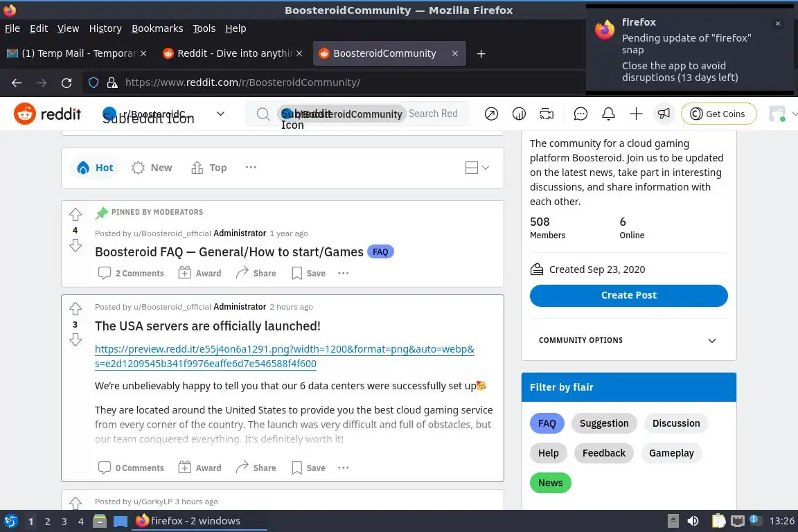Viewport: 798px width, 532px height.
Task: Save the Boosteroid FAQ post
Action: [308, 274]
